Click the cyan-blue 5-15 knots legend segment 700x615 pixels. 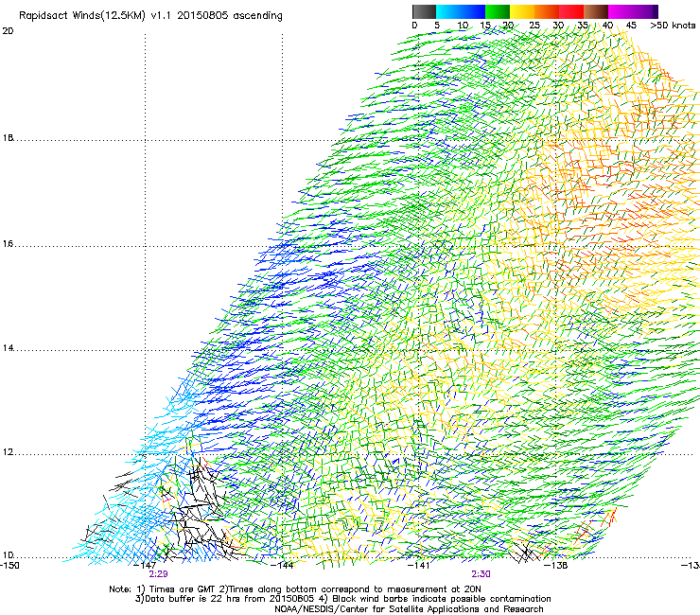click(461, 11)
